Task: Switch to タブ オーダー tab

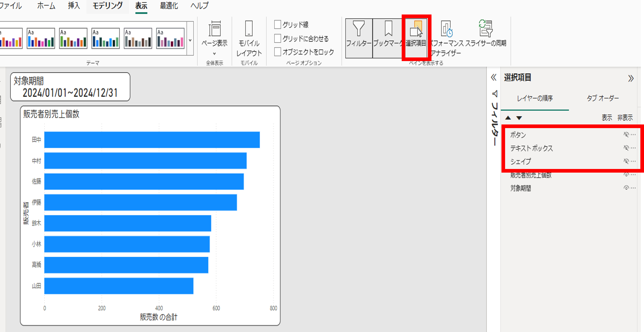Action: tap(603, 98)
